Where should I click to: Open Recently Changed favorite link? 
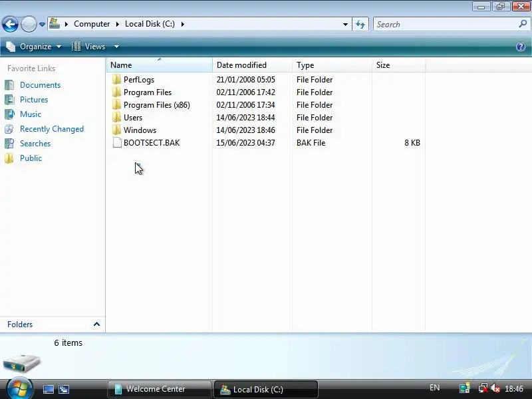click(x=52, y=129)
